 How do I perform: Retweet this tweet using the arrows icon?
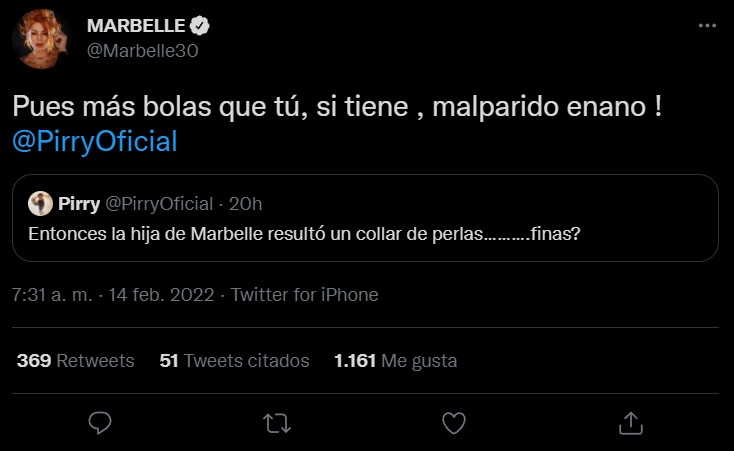(277, 423)
